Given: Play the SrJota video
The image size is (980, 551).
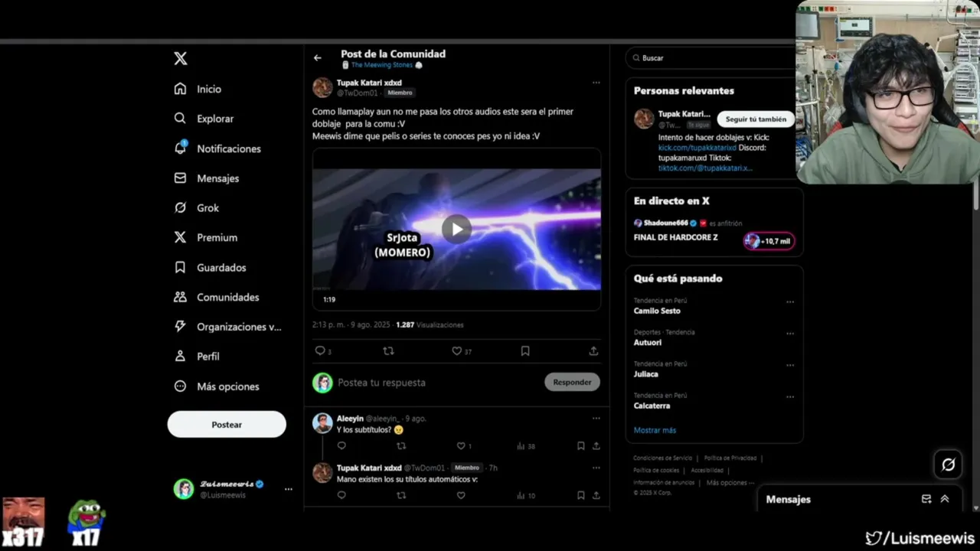Looking at the screenshot, I should (x=456, y=229).
